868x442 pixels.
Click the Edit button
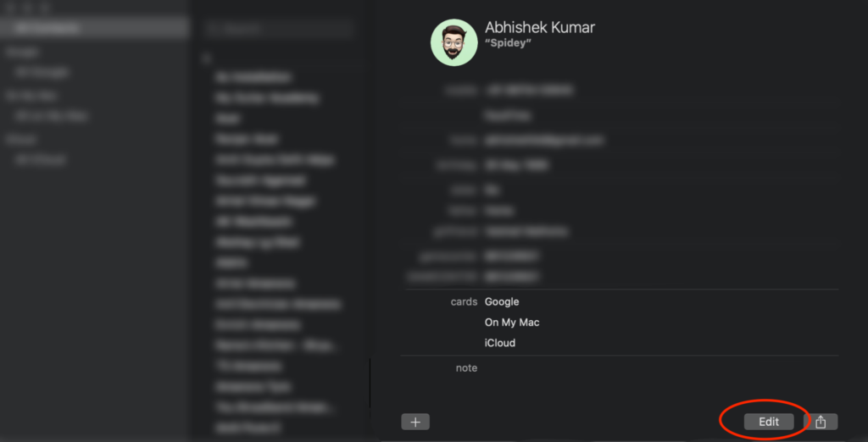pyautogui.click(x=768, y=422)
